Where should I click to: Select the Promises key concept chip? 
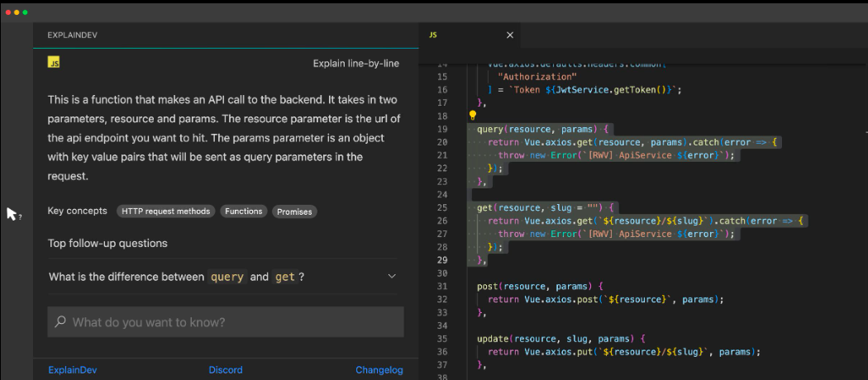294,211
